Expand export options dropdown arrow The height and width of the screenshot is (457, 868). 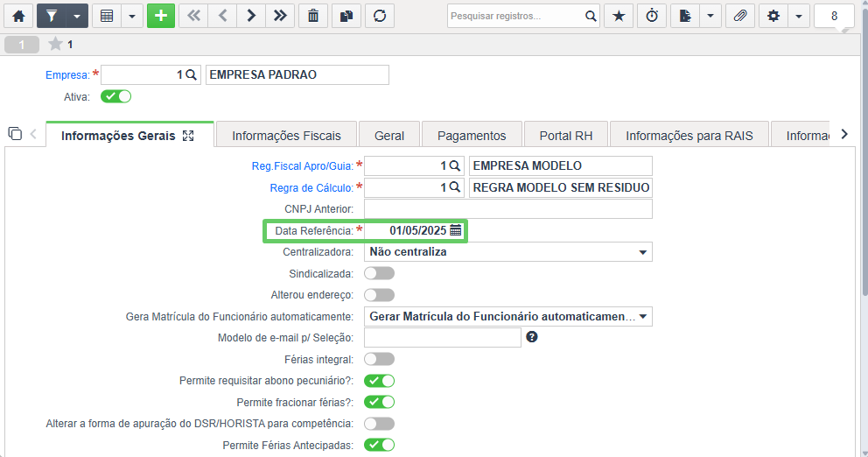(x=710, y=16)
